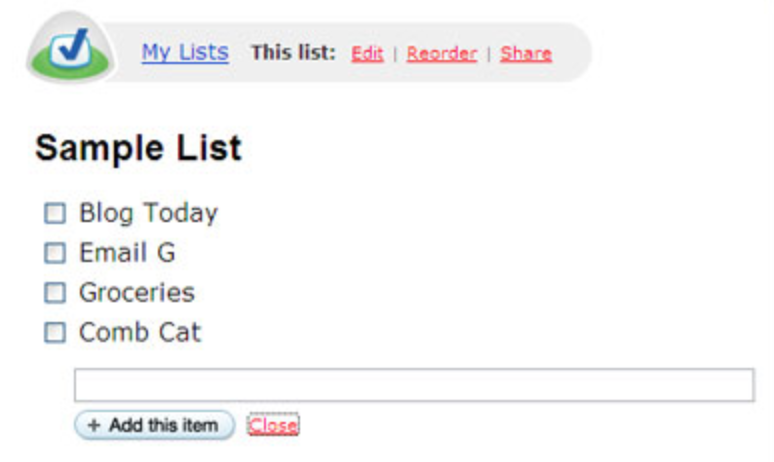Click the Edit link for this list
Image resolution: width=774 pixels, height=462 pixels.
tap(367, 53)
